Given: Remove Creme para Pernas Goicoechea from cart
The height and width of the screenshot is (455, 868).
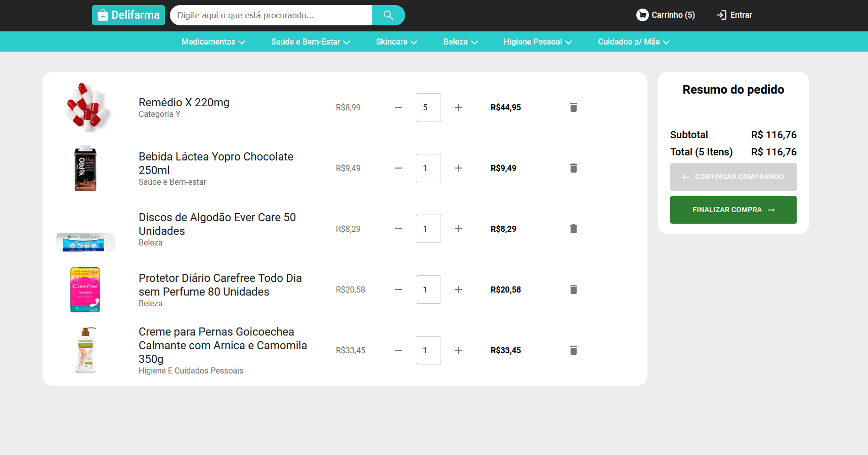Looking at the screenshot, I should 574,350.
